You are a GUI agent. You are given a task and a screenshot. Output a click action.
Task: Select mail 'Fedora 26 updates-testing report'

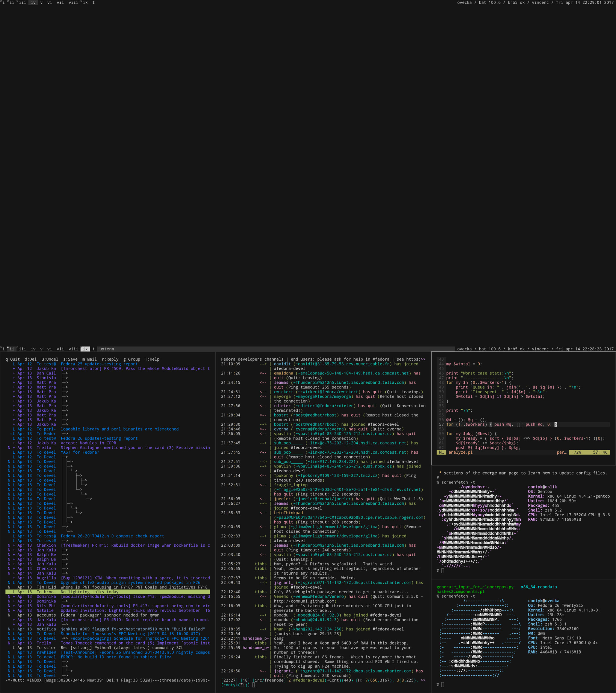pyautogui.click(x=108, y=438)
